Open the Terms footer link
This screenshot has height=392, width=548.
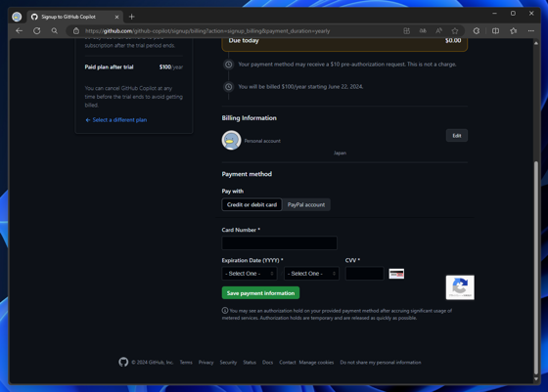pyautogui.click(x=186, y=363)
